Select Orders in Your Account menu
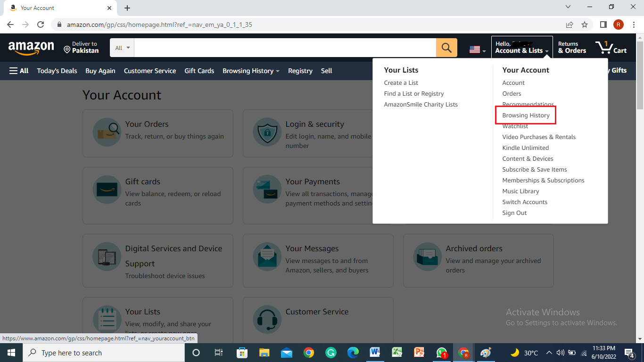This screenshot has width=644, height=362. pyautogui.click(x=512, y=94)
